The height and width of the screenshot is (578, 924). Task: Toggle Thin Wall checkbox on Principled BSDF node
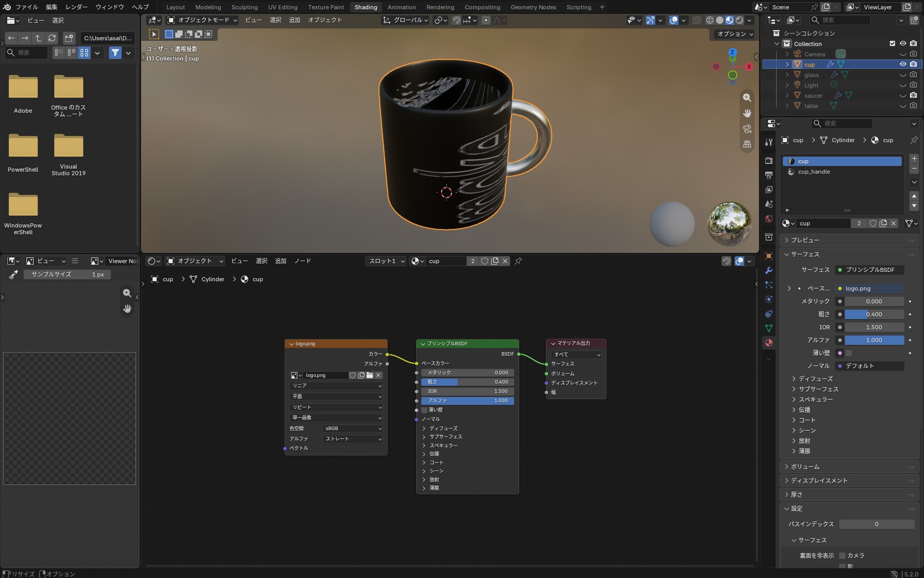[424, 410]
